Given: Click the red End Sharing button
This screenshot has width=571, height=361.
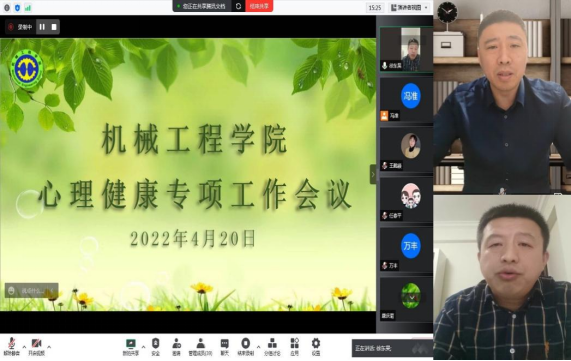Looking at the screenshot, I should [x=259, y=6].
